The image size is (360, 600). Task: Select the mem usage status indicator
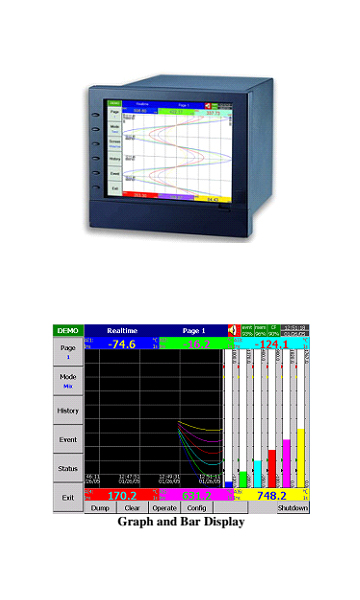click(x=261, y=331)
